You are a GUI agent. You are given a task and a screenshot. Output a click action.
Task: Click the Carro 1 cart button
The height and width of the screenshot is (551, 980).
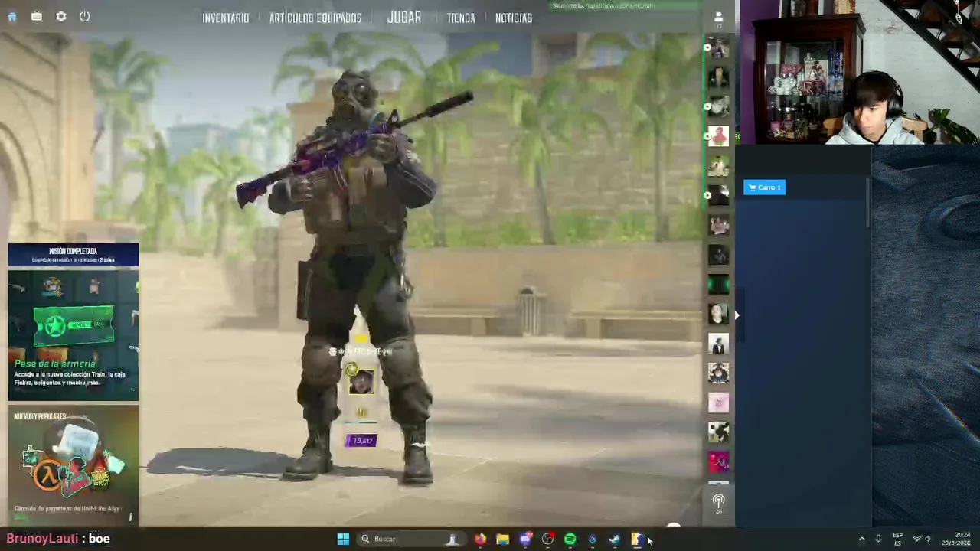(x=764, y=187)
